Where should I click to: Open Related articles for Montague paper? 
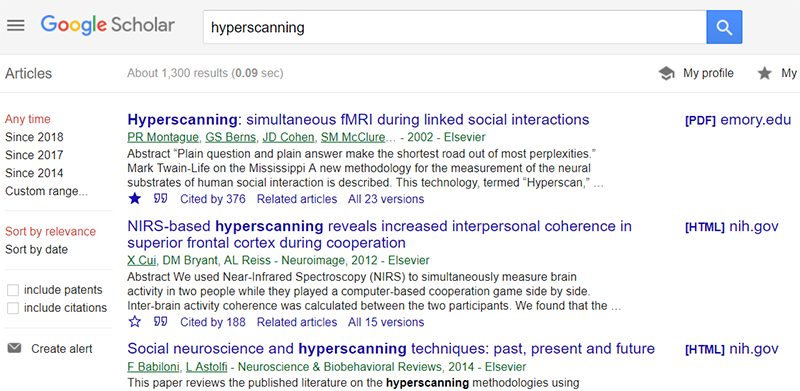(x=297, y=199)
